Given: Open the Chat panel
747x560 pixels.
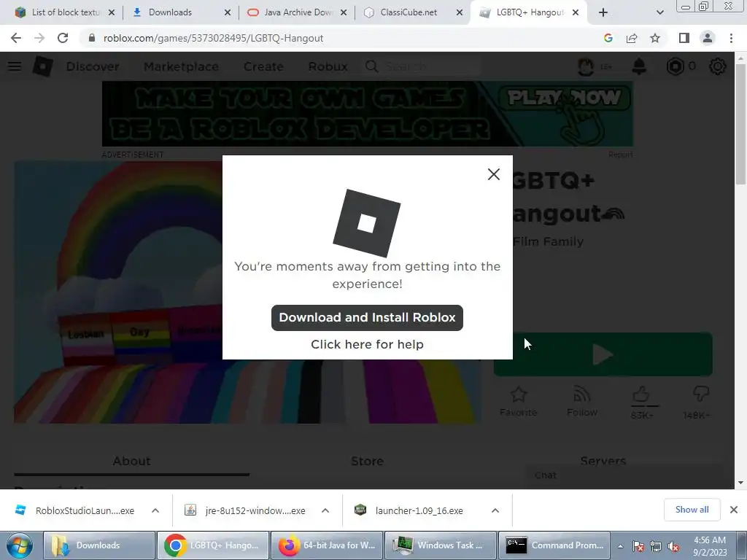Looking at the screenshot, I should tap(624, 475).
